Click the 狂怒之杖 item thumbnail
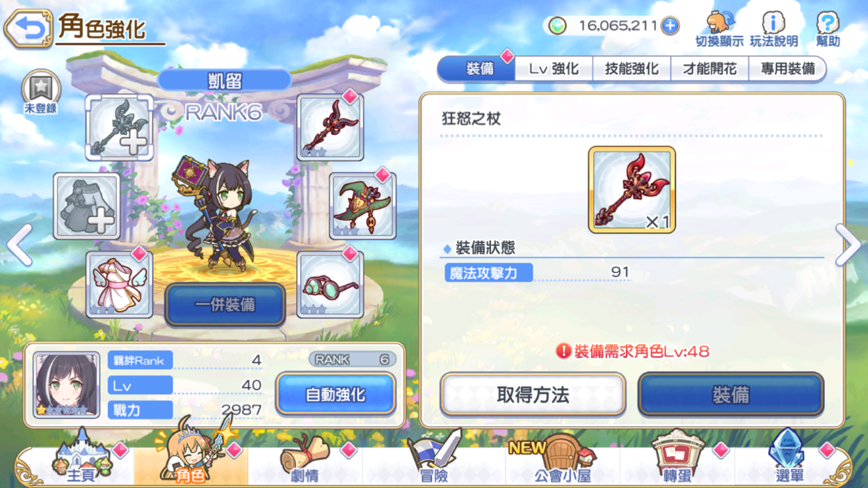The image size is (868, 488). click(632, 189)
